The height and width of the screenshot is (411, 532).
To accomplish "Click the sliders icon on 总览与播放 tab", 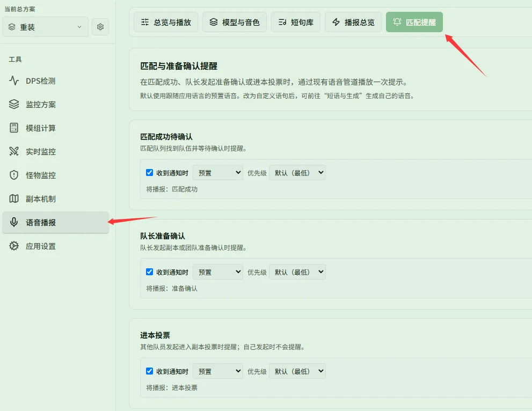I will [x=145, y=22].
